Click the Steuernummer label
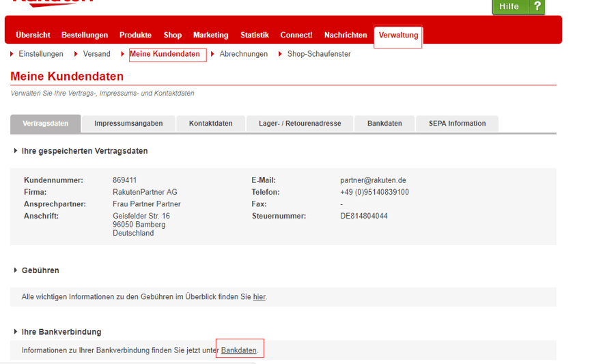The height and width of the screenshot is (364, 590). click(279, 216)
